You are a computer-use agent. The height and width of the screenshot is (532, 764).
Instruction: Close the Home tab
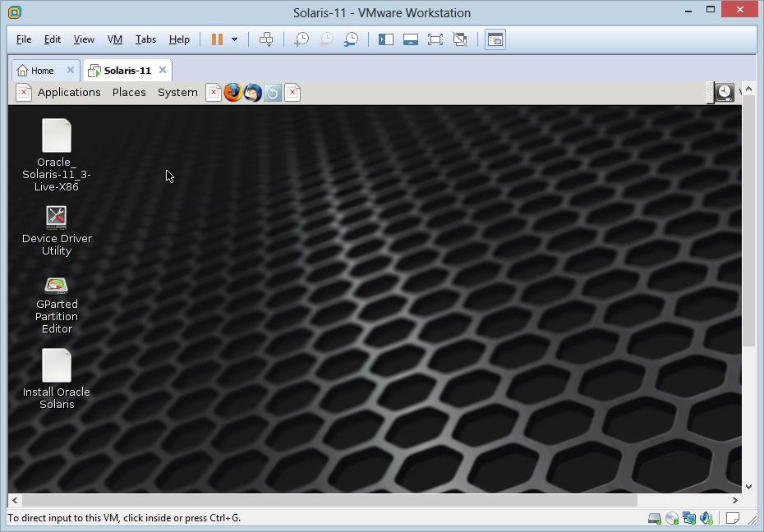pyautogui.click(x=71, y=70)
